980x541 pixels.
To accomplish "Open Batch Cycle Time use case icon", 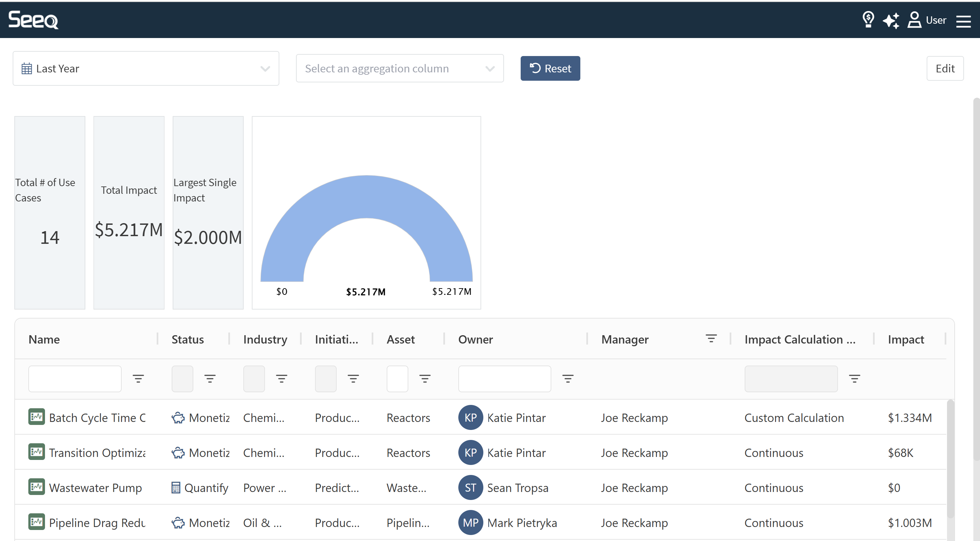I will (x=37, y=417).
